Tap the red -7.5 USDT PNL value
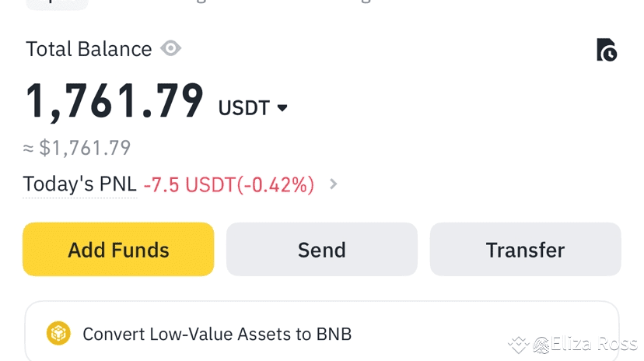Image resolution: width=644 pixels, height=361 pixels. [x=229, y=184]
